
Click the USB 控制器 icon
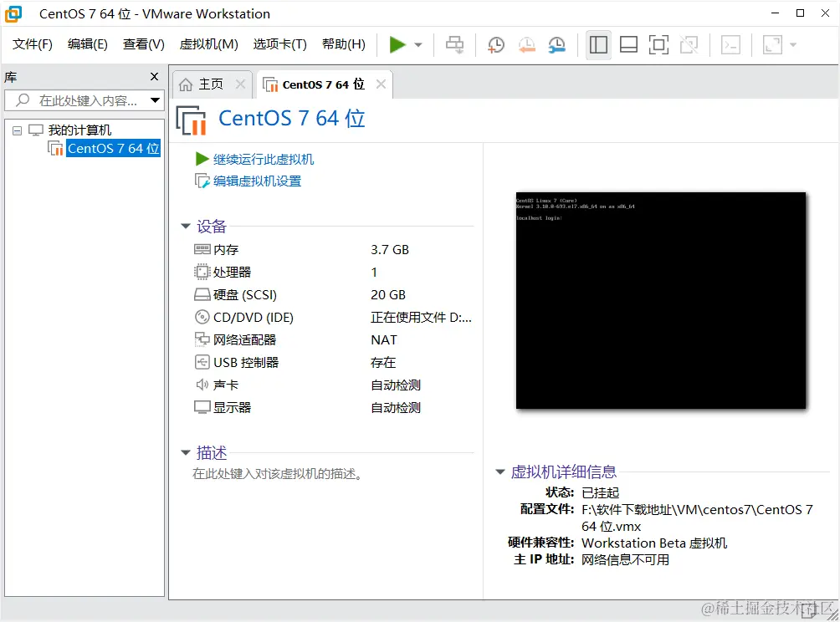[202, 362]
